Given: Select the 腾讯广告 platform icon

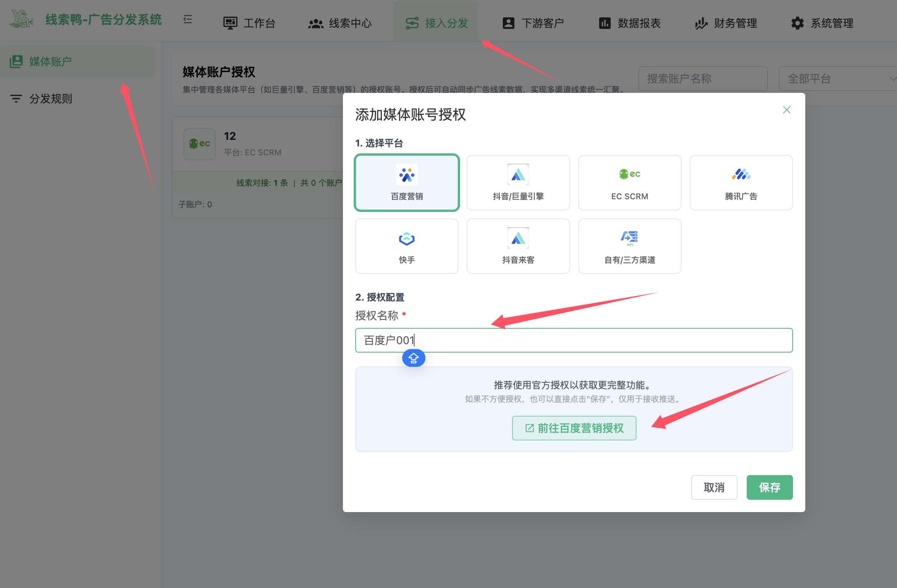Looking at the screenshot, I should pos(741,175).
